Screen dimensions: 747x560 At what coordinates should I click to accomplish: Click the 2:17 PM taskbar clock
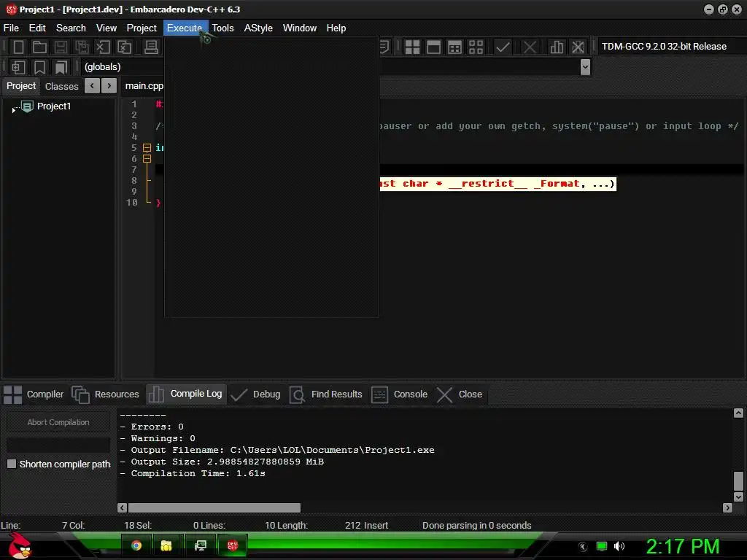(683, 546)
